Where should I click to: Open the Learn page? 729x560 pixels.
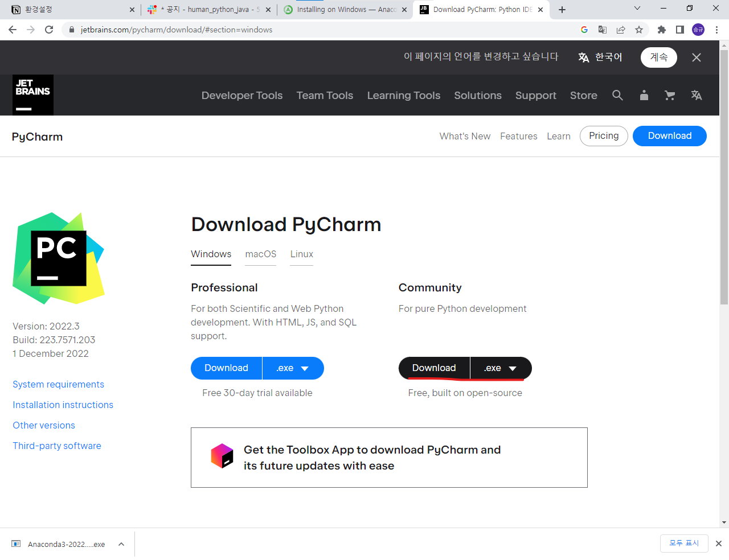[x=559, y=136]
